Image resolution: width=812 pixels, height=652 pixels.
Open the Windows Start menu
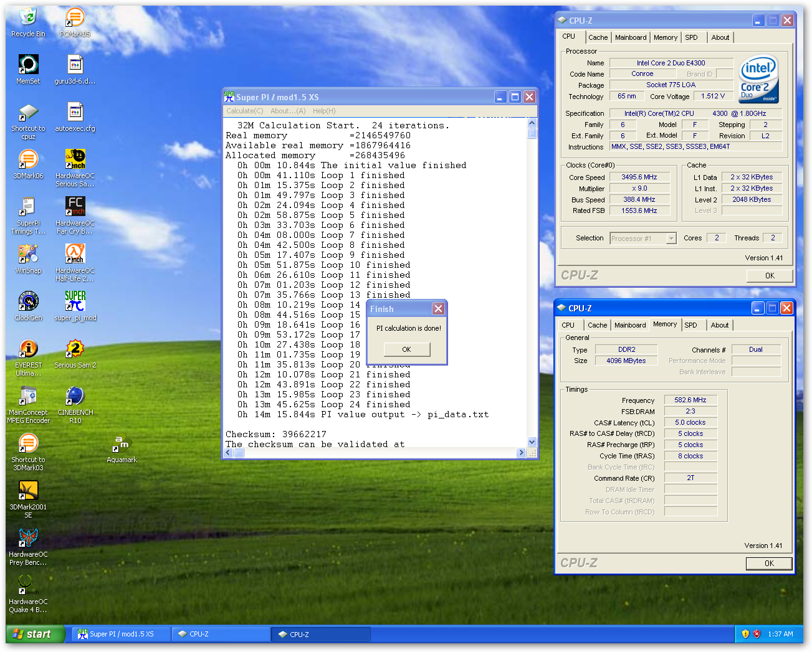click(35, 634)
